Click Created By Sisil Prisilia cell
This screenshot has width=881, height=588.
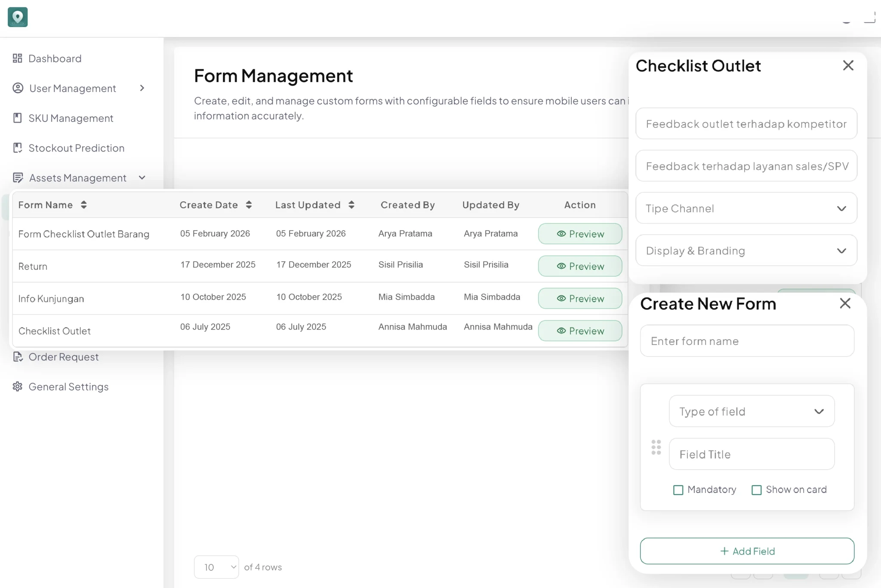point(400,265)
